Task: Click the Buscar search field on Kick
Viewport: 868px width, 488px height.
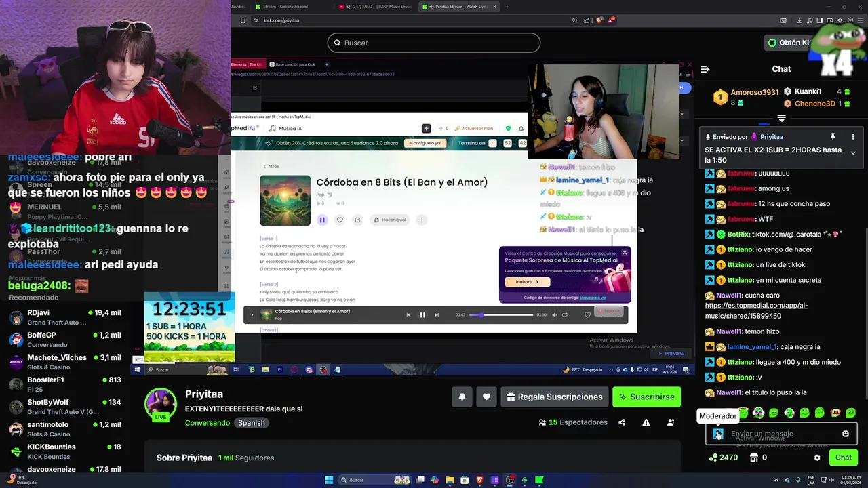Action: [434, 43]
